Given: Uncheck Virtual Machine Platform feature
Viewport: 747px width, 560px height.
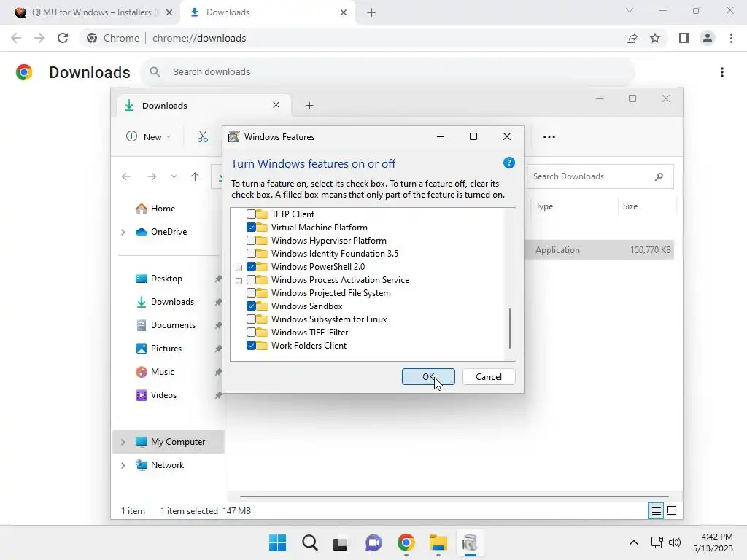Looking at the screenshot, I should [251, 227].
